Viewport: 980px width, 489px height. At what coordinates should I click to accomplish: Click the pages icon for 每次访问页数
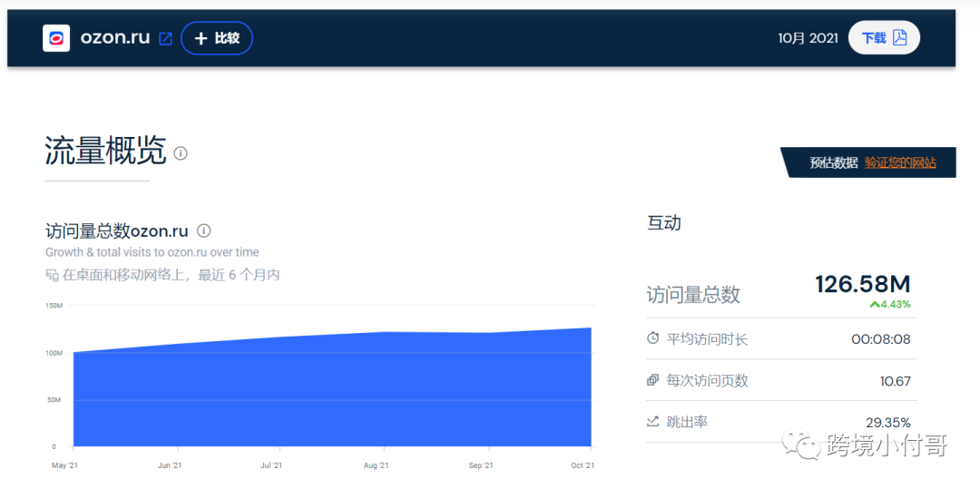pyautogui.click(x=652, y=380)
